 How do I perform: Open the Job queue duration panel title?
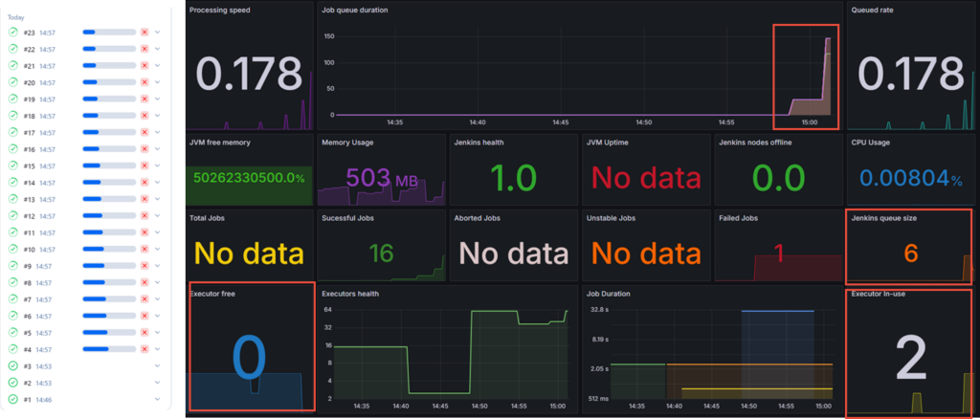tap(362, 10)
